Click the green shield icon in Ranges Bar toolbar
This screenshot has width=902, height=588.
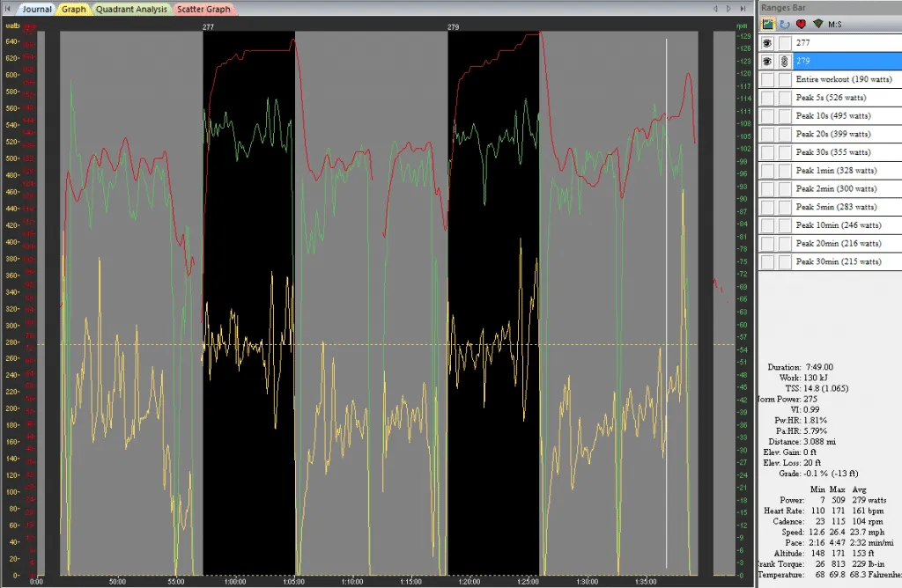(x=817, y=24)
